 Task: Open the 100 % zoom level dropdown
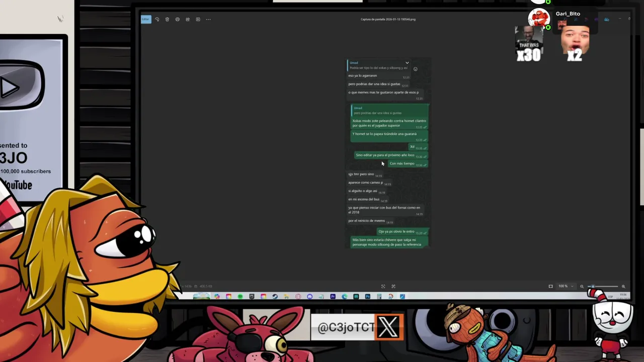pos(566,286)
